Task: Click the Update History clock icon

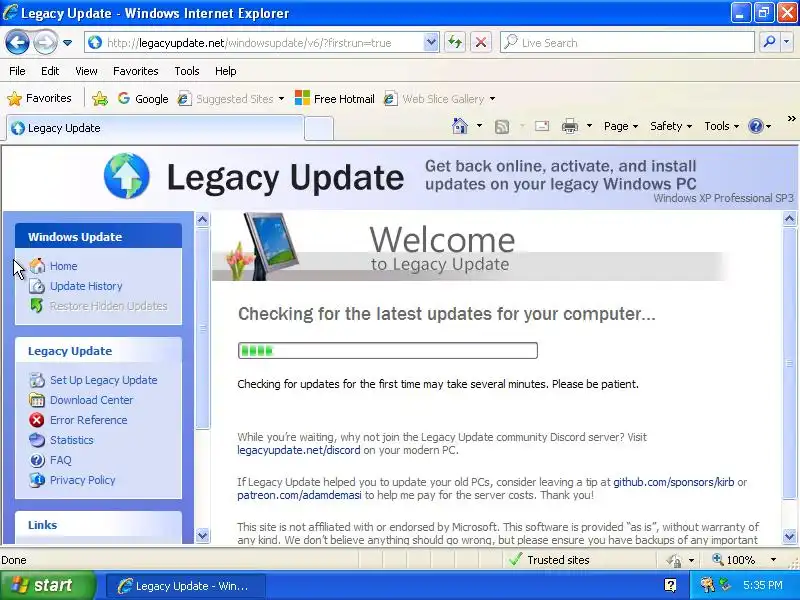Action: click(37, 286)
